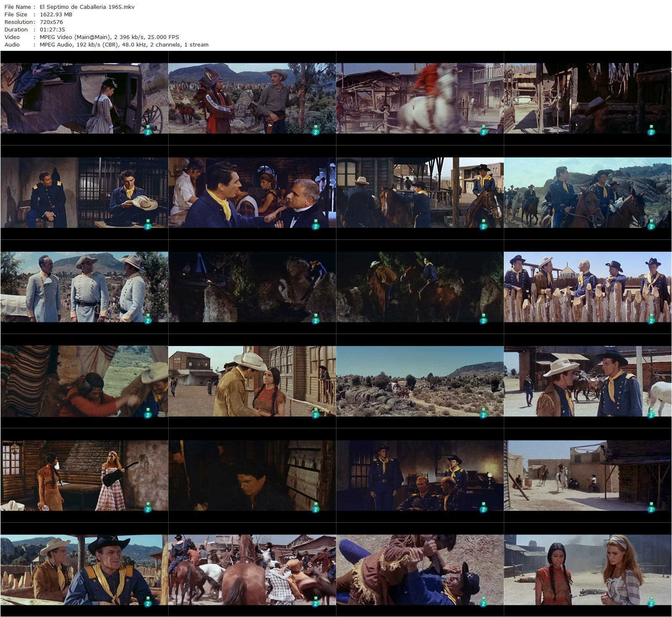Select the thumbnail of cavalry riding past boulders

[587, 193]
